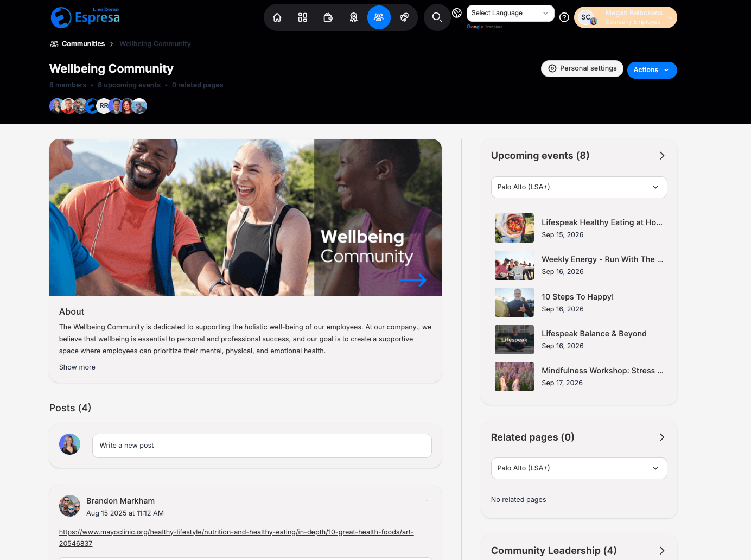Expand Community Leadership with chevron
Viewport: 751px width, 560px height.
661,551
